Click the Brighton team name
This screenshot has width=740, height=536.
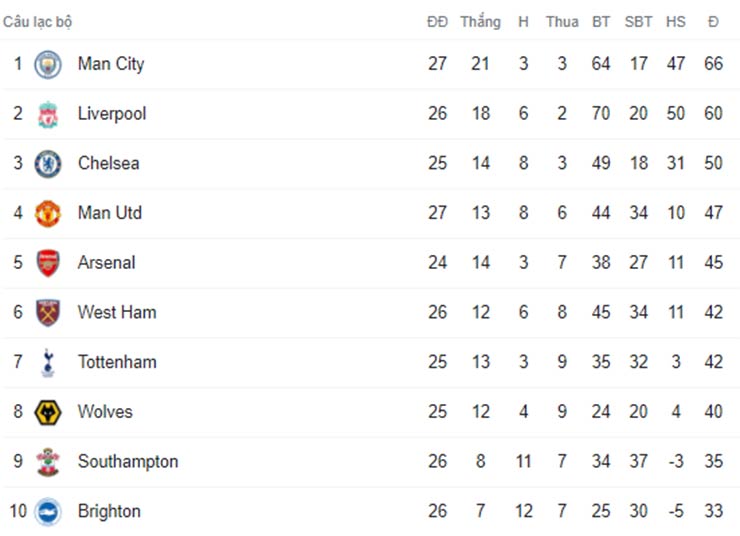[x=109, y=511]
